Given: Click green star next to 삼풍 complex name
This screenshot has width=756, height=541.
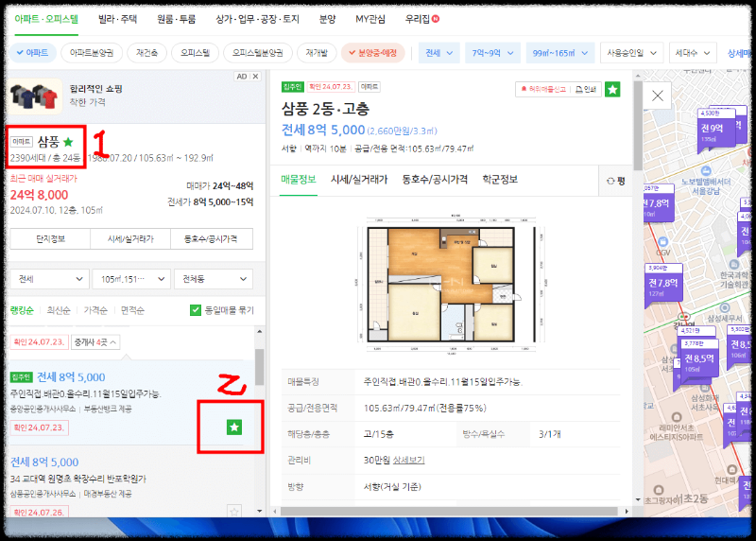Looking at the screenshot, I should [68, 142].
